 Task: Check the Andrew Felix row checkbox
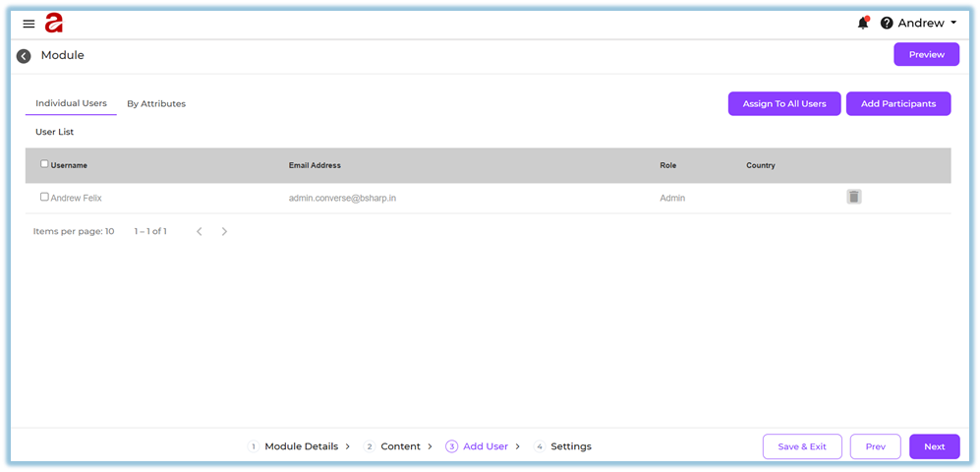click(x=44, y=197)
